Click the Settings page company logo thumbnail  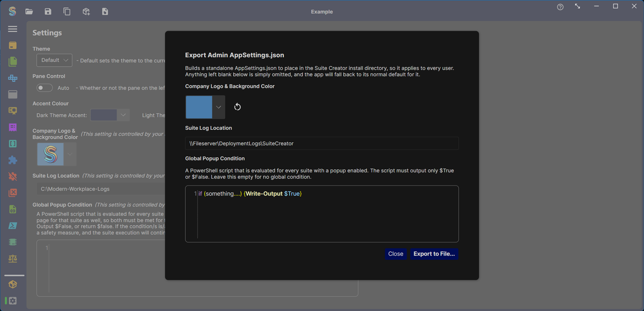point(50,154)
